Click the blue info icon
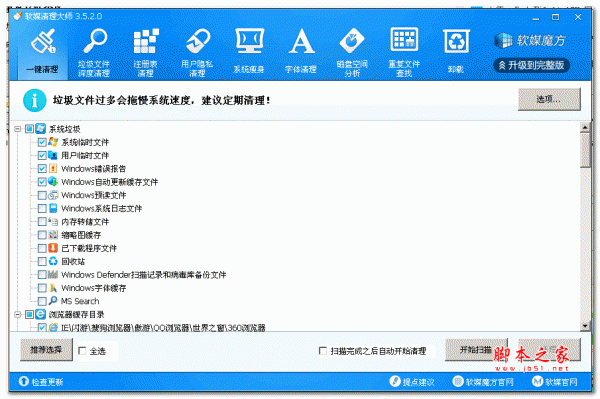Screen dimensions: 600x399 35,100
